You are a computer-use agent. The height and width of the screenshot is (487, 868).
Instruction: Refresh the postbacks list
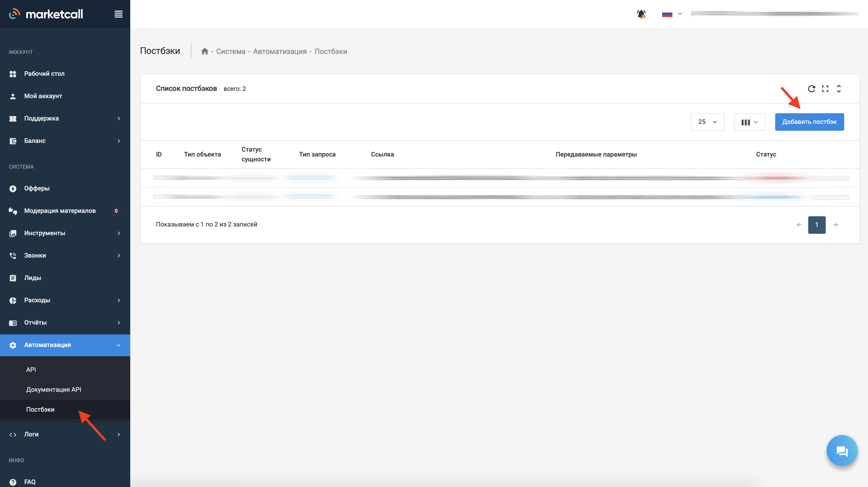pos(811,89)
